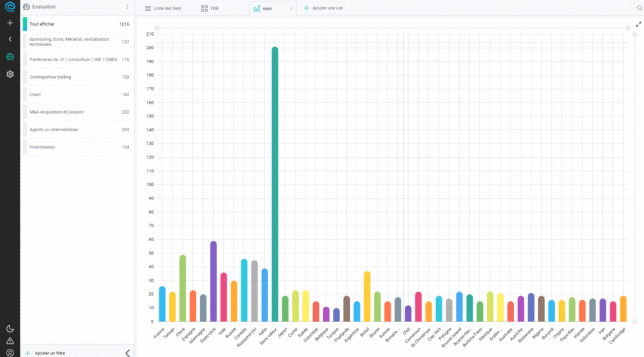Click the Evaluation header icon

pyautogui.click(x=26, y=7)
